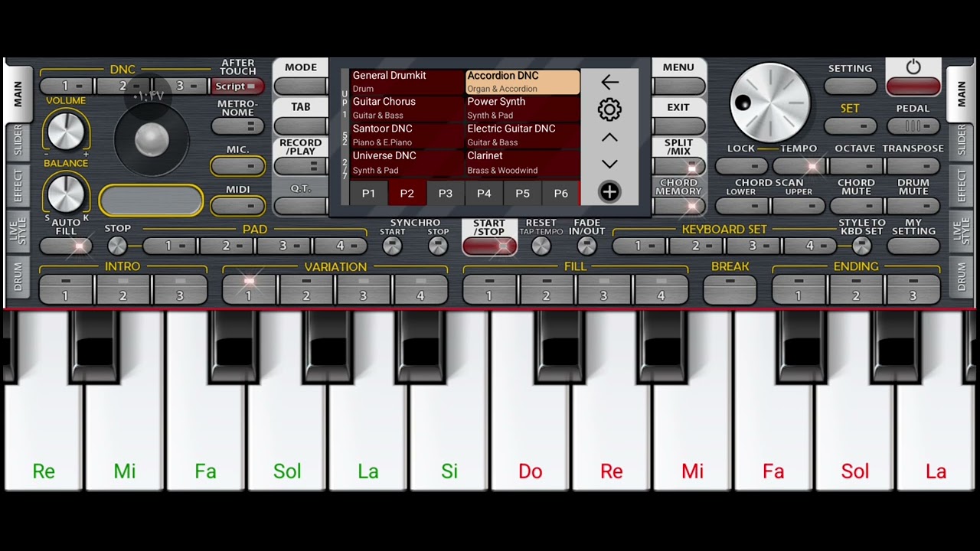This screenshot has width=980, height=551.
Task: Select Clarinet sound
Action: click(523, 162)
